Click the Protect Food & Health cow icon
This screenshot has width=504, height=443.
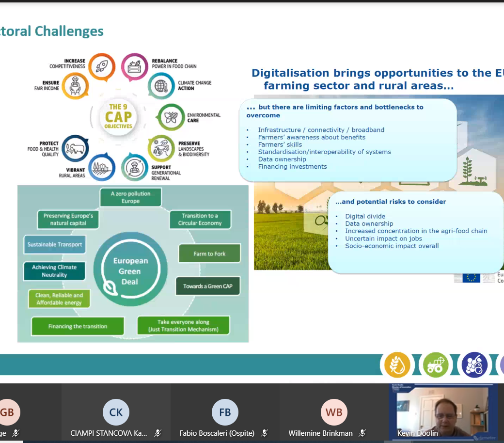[x=76, y=148]
